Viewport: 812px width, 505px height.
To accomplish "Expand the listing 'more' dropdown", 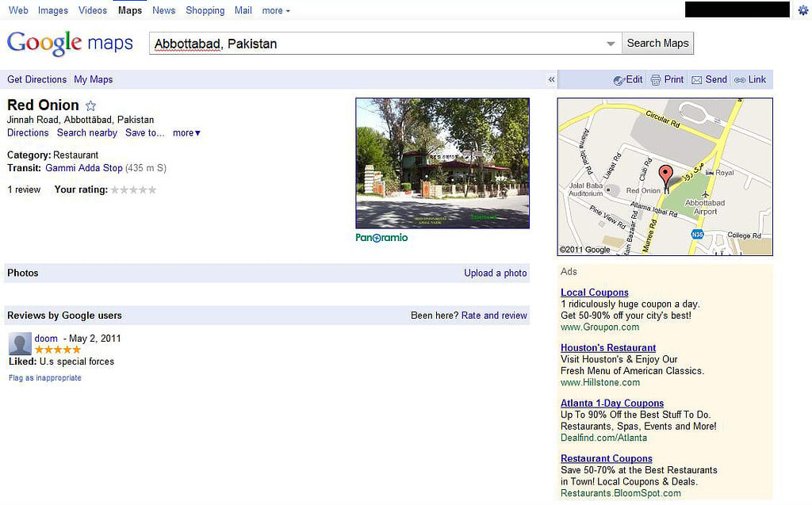I will [x=186, y=132].
